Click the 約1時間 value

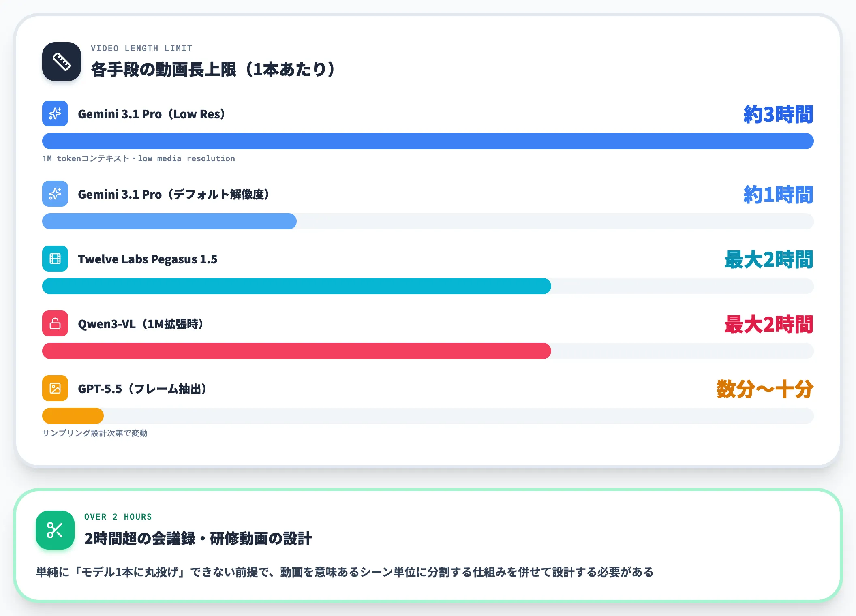click(778, 195)
